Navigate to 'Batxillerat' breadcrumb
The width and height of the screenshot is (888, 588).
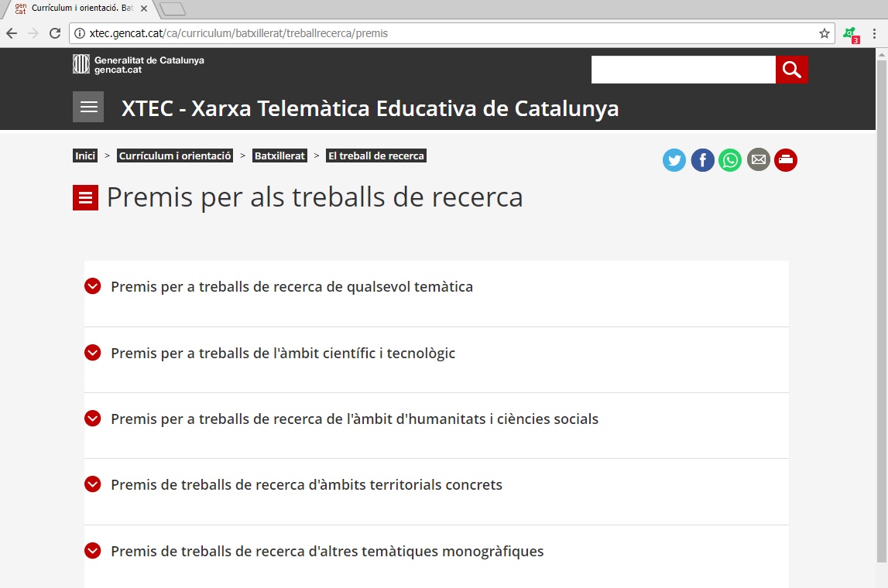pyautogui.click(x=279, y=156)
